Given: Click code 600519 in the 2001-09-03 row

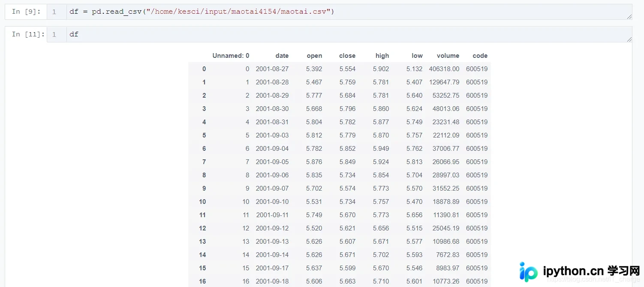Looking at the screenshot, I should (x=477, y=135).
